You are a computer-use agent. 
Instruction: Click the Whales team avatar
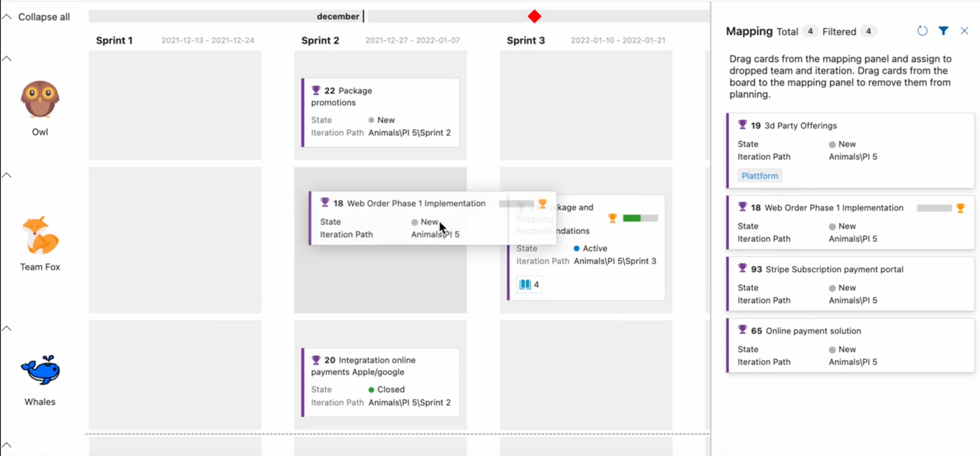pyautogui.click(x=40, y=370)
